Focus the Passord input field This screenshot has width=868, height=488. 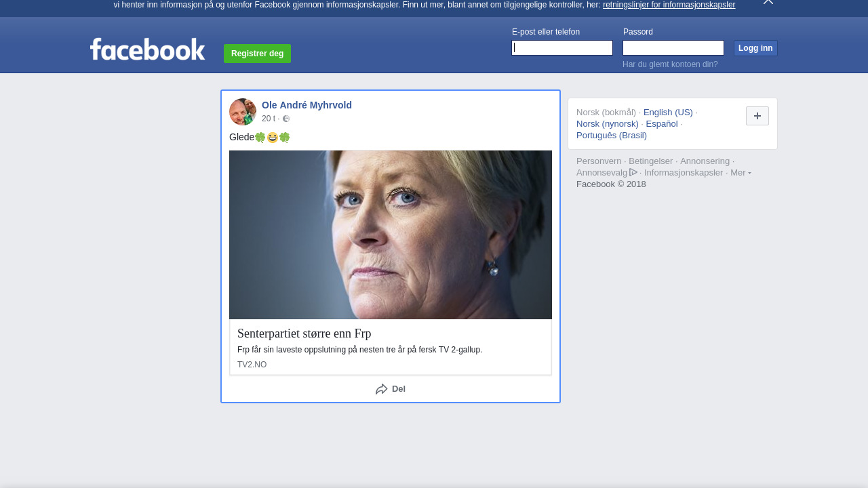(673, 47)
